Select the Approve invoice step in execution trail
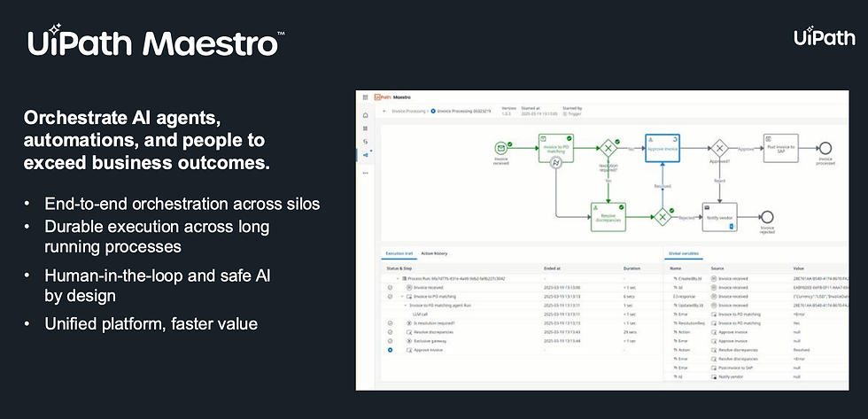The image size is (868, 419). [x=429, y=350]
